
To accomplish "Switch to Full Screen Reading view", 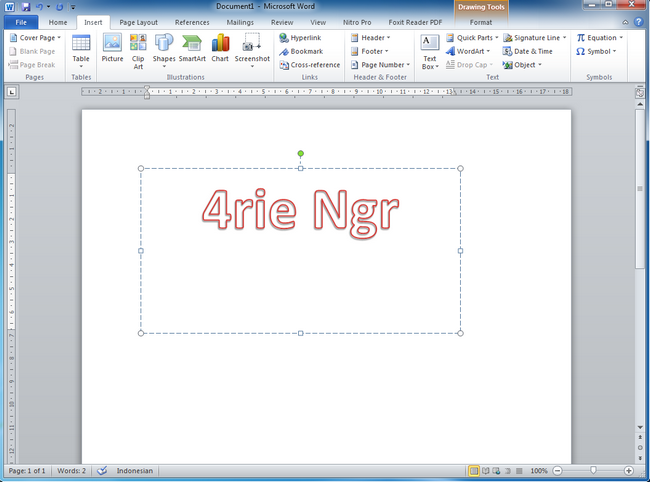I will pos(485,471).
